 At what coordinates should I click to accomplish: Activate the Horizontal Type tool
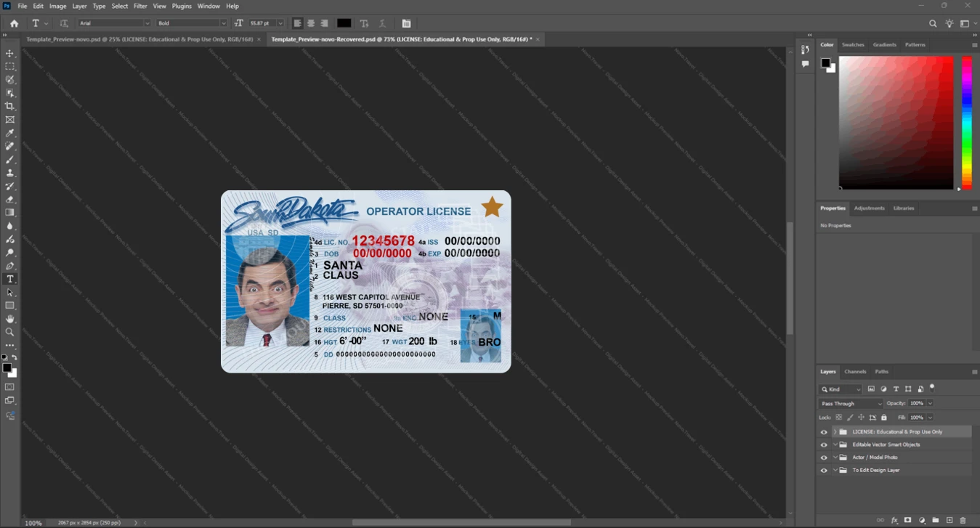(10, 279)
